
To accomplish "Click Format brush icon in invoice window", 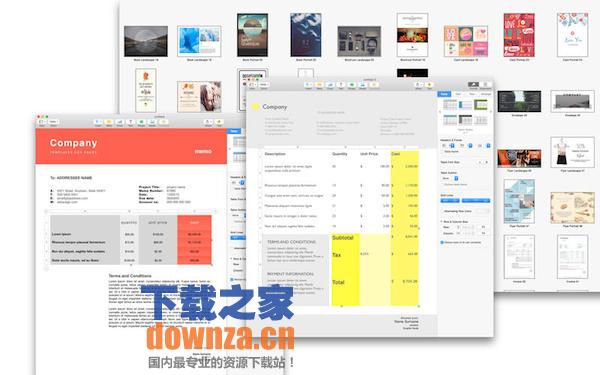I will pyautogui.click(x=473, y=85).
